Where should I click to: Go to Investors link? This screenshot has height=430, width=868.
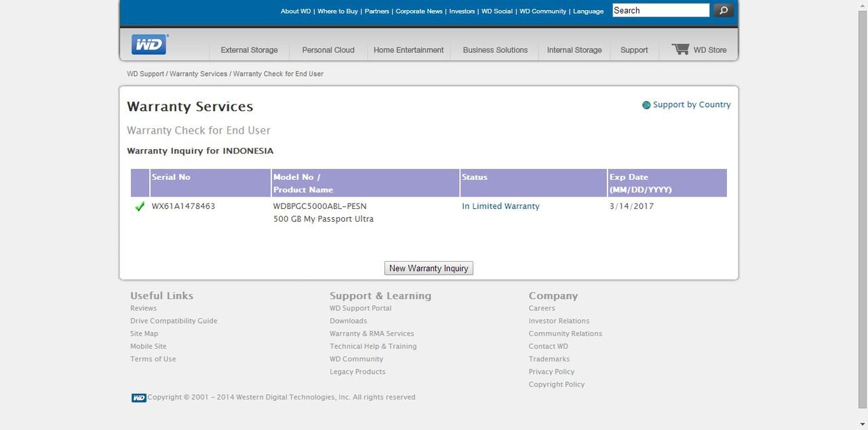[x=462, y=12]
